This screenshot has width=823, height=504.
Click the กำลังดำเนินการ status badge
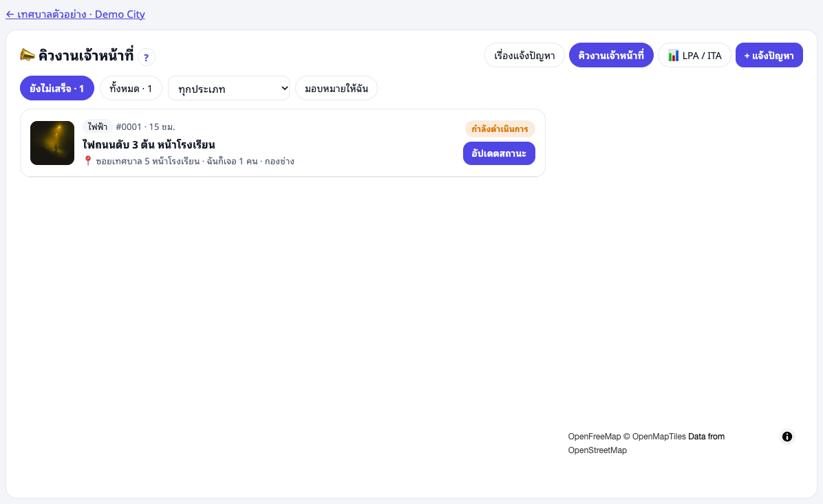click(x=500, y=129)
